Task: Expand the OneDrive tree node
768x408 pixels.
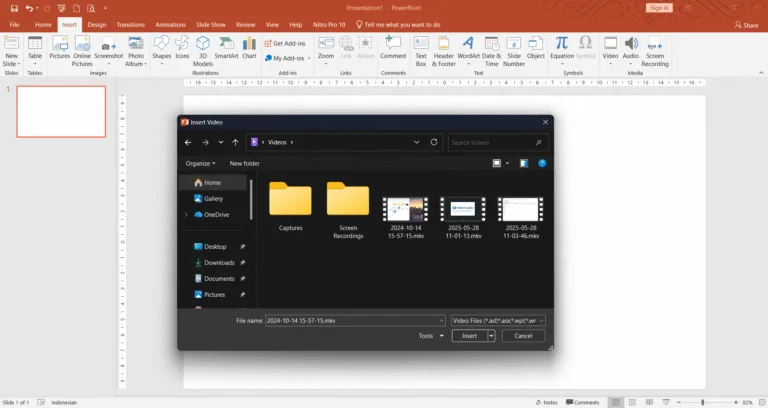Action: (186, 215)
